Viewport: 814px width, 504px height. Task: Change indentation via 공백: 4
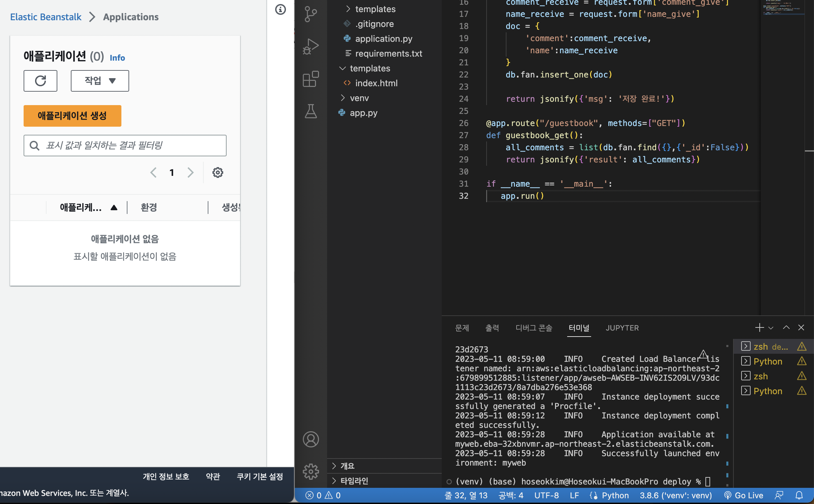(511, 495)
